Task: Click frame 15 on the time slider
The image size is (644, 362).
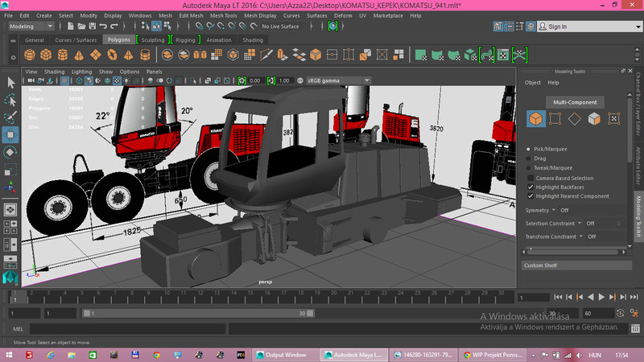Action: point(250,296)
